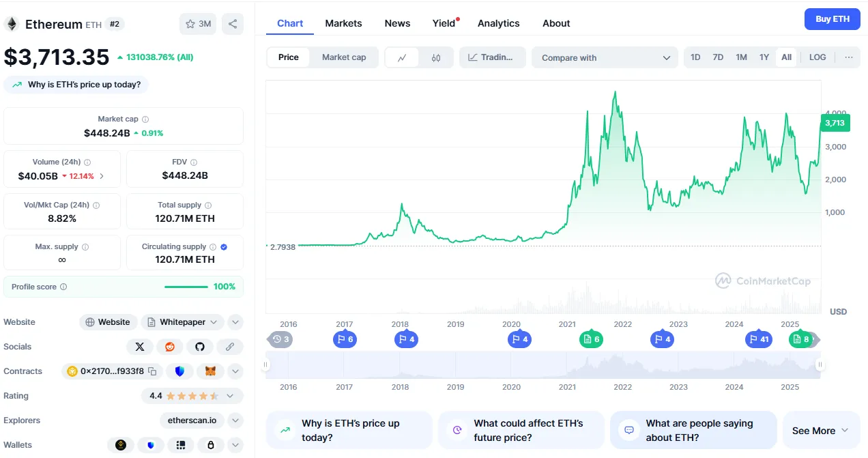This screenshot has width=868, height=458.
Task: Expand the See More questions menu
Action: (x=820, y=431)
